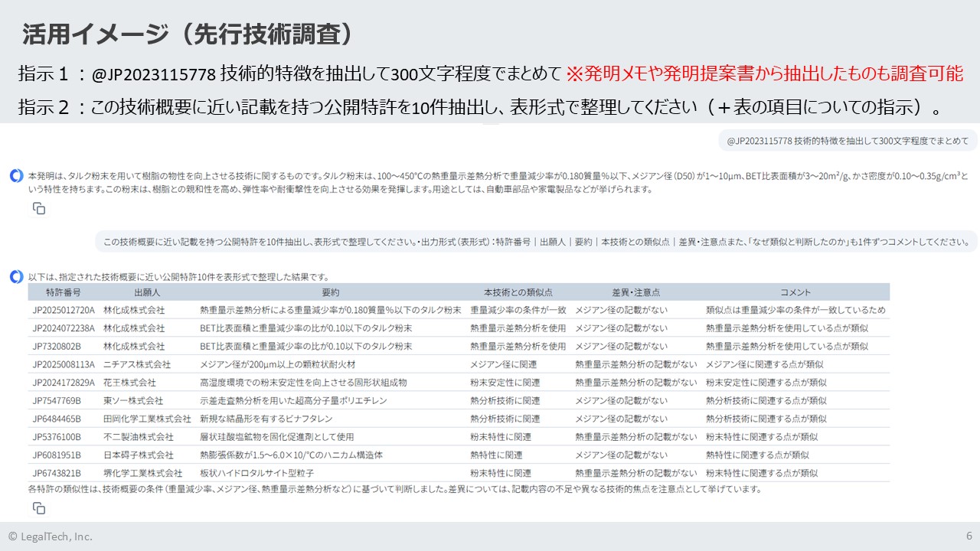Screen dimensions: 980x551
Task: Click applicant 花王株式会社
Action: point(129,382)
